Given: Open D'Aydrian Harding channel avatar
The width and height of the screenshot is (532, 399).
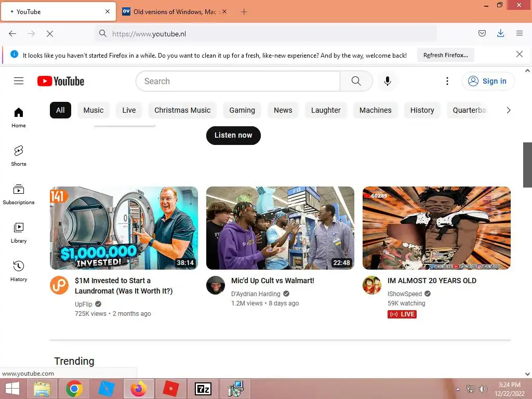Looking at the screenshot, I should coord(216,285).
